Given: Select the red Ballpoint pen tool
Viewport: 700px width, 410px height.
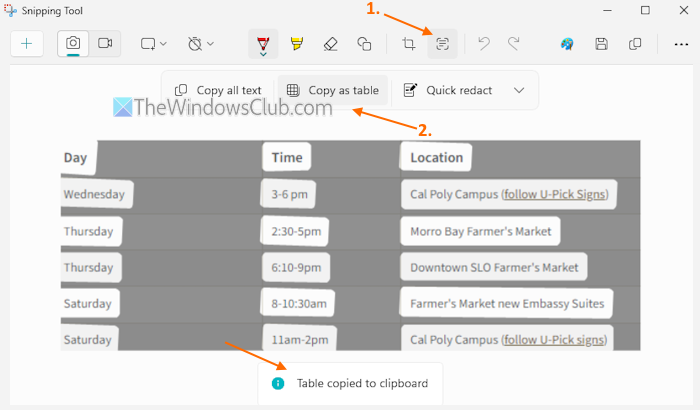Looking at the screenshot, I should [x=263, y=44].
